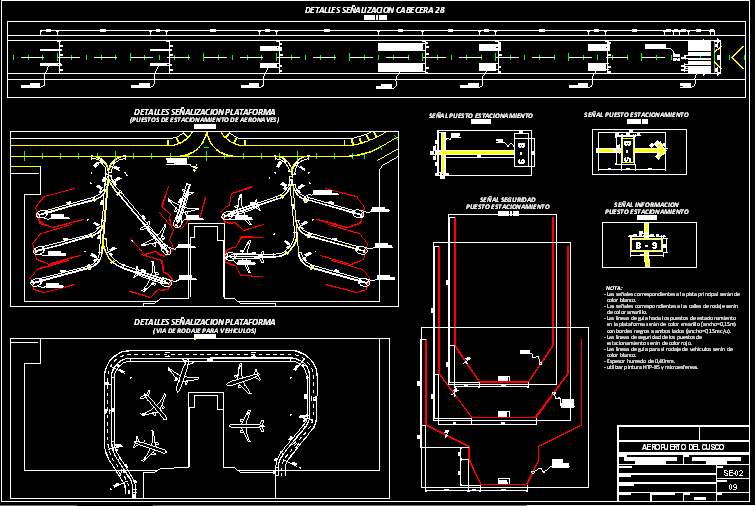Click the B-9 sign in the information signal detail
This screenshot has height=506, width=755.
(x=647, y=243)
